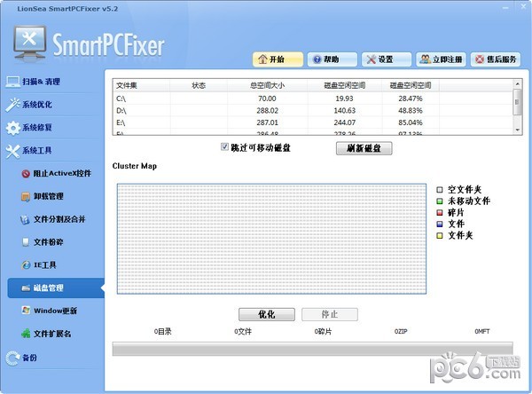
Task: Open the 备份 sidebar section
Action: (21, 358)
